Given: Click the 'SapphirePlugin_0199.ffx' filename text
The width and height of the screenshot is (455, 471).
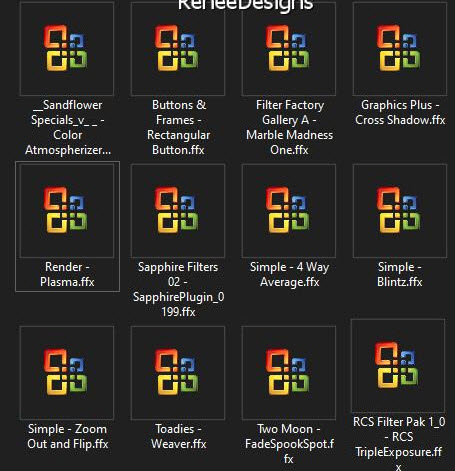Looking at the screenshot, I should click(178, 304).
